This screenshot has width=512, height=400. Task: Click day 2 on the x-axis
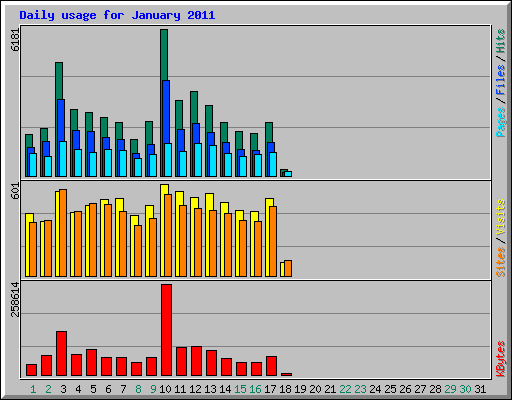(48, 389)
